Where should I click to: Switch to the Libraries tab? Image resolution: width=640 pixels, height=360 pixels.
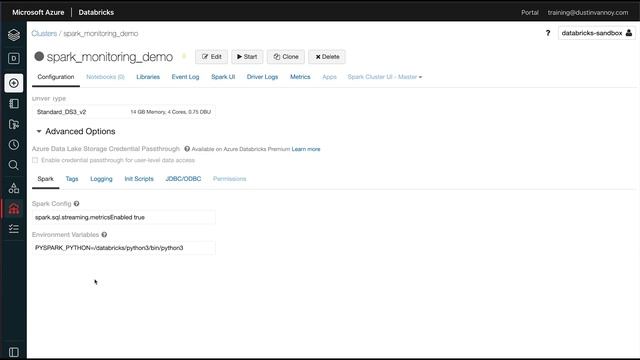[148, 77]
